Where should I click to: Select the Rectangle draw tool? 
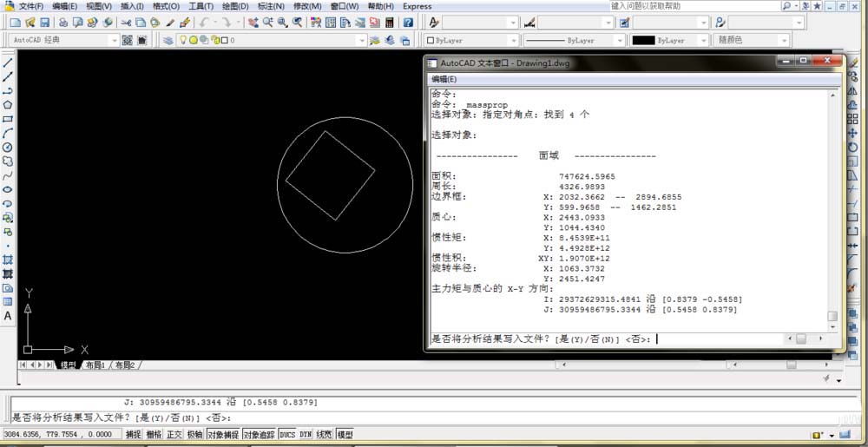click(8, 119)
